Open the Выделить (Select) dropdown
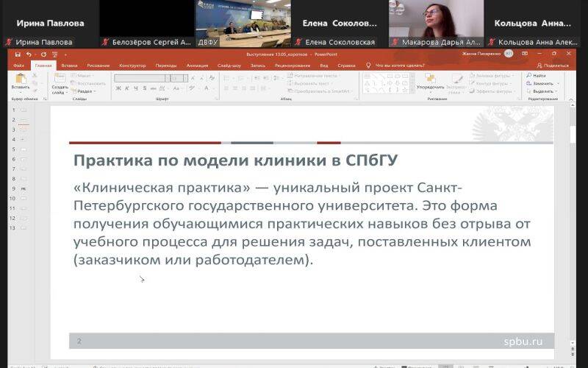Screen dimensions: 588x368 pos(543,91)
